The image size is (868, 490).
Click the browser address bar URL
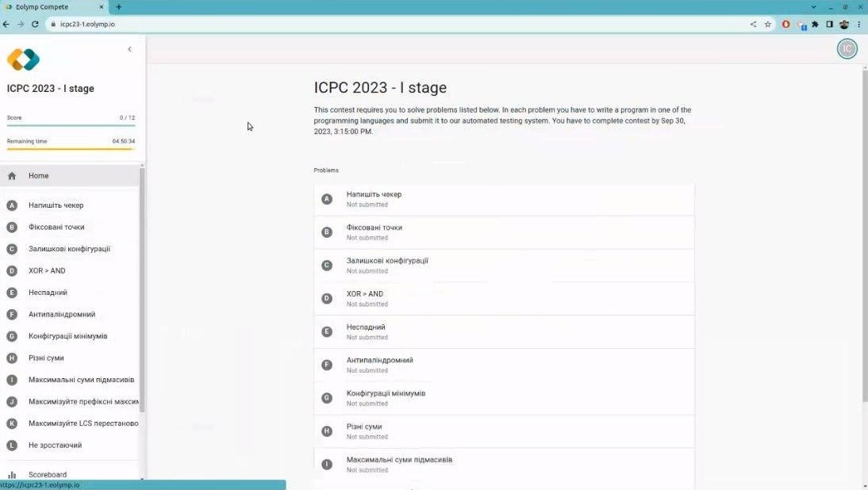coord(87,25)
